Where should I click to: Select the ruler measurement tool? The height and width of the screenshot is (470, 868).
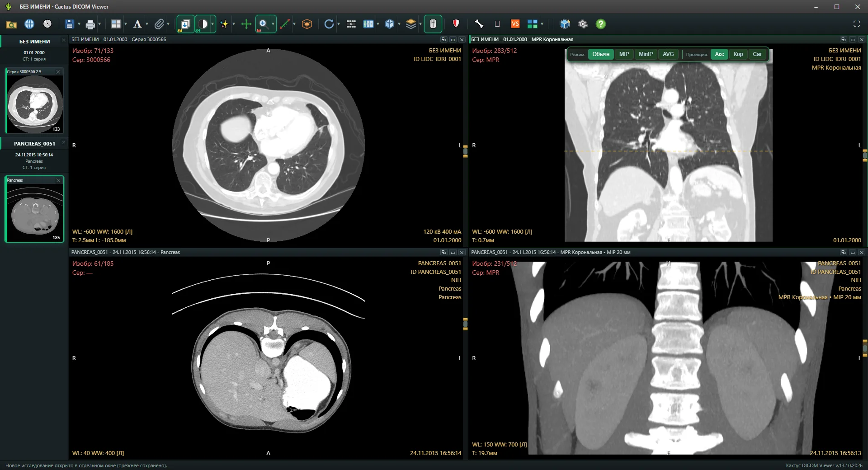(x=285, y=24)
